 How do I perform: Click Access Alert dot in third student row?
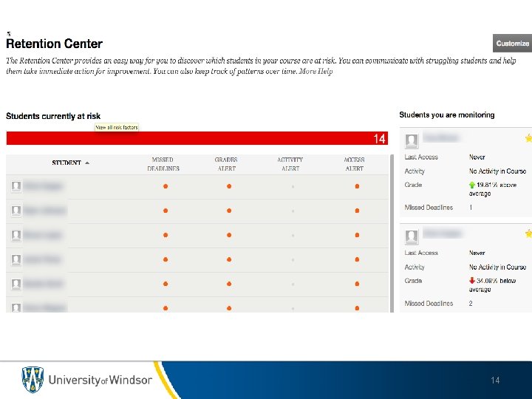tap(357, 235)
